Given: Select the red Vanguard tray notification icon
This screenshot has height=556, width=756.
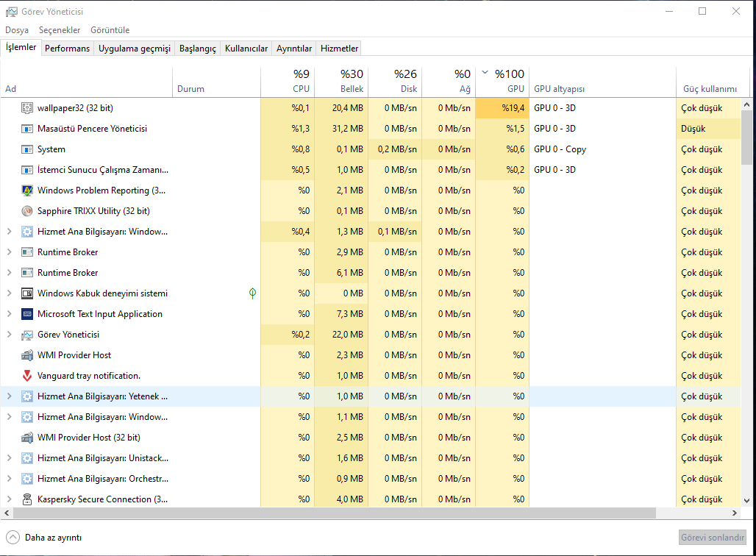Looking at the screenshot, I should pos(27,376).
